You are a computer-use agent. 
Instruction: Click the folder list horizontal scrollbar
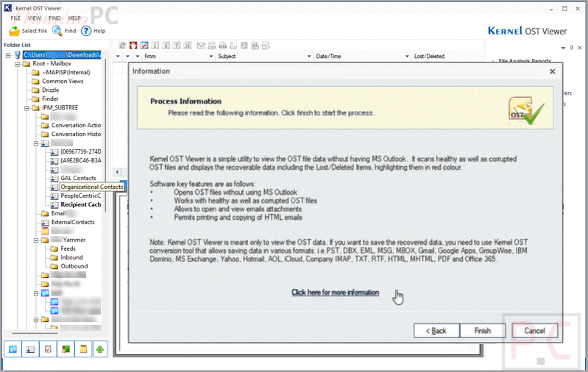(35, 333)
